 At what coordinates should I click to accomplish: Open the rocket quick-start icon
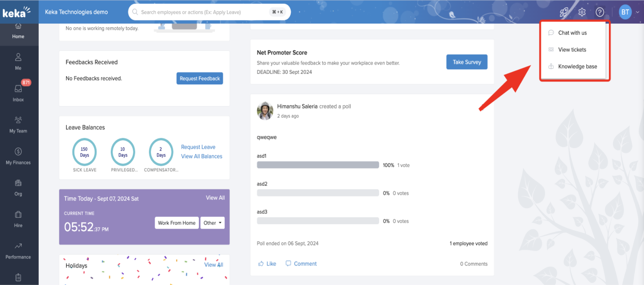564,12
